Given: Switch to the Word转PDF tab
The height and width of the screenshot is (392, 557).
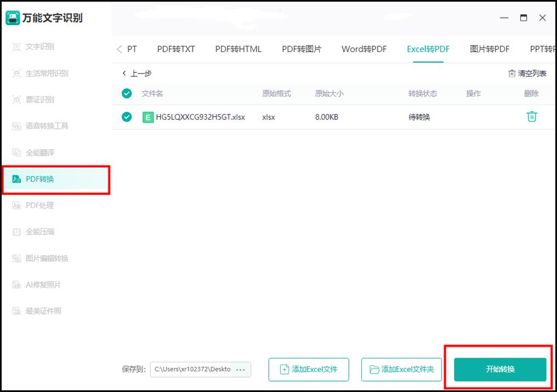Looking at the screenshot, I should (x=363, y=49).
